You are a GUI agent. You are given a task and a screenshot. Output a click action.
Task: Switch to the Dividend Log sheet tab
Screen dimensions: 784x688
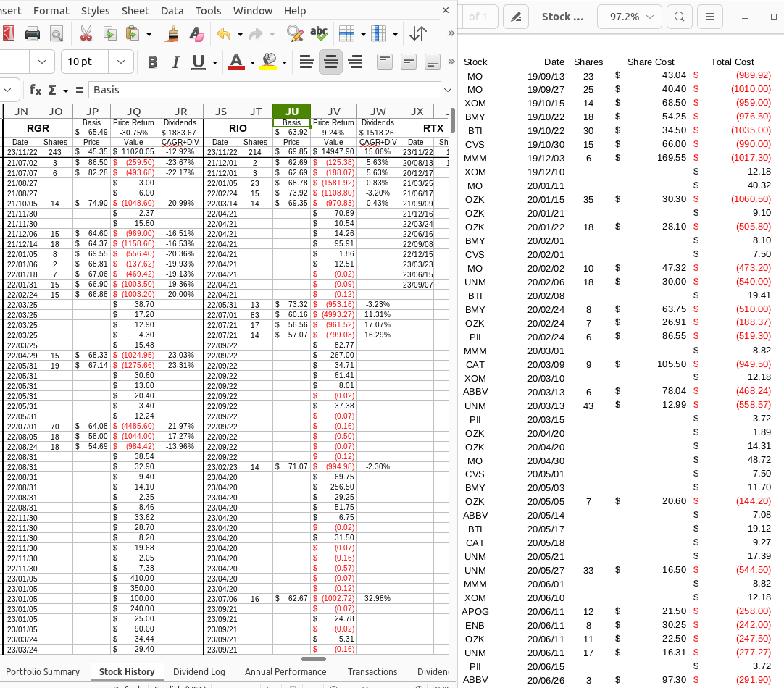(x=199, y=672)
